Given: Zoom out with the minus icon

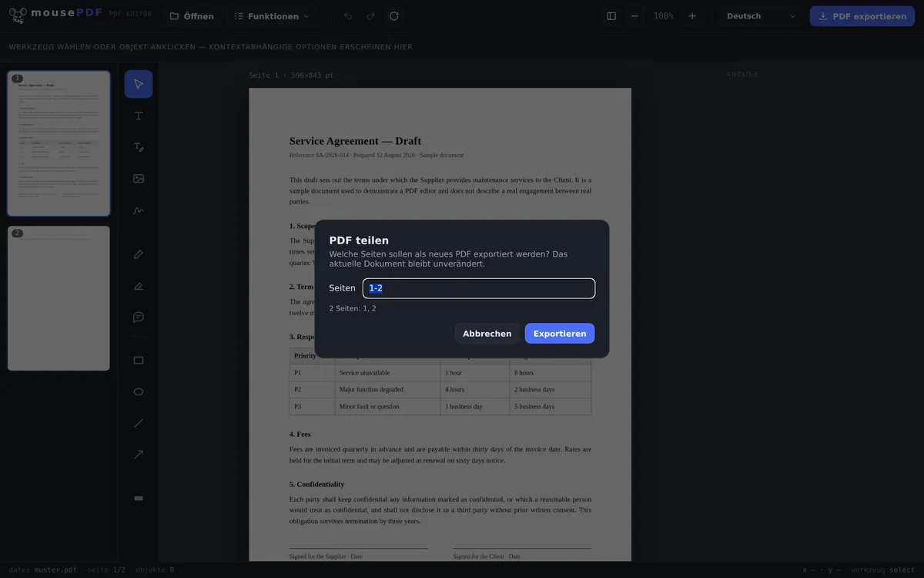Looking at the screenshot, I should click(x=634, y=16).
